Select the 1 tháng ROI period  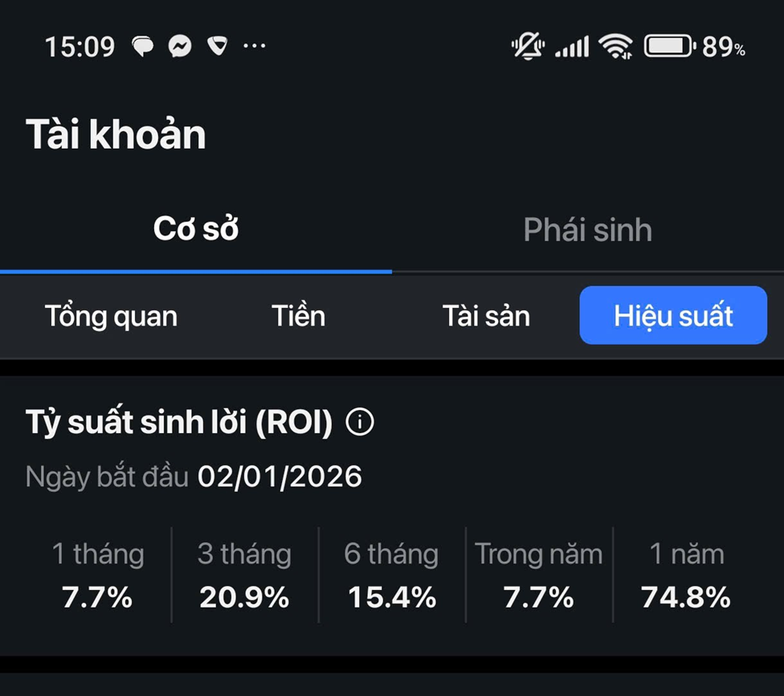98,575
